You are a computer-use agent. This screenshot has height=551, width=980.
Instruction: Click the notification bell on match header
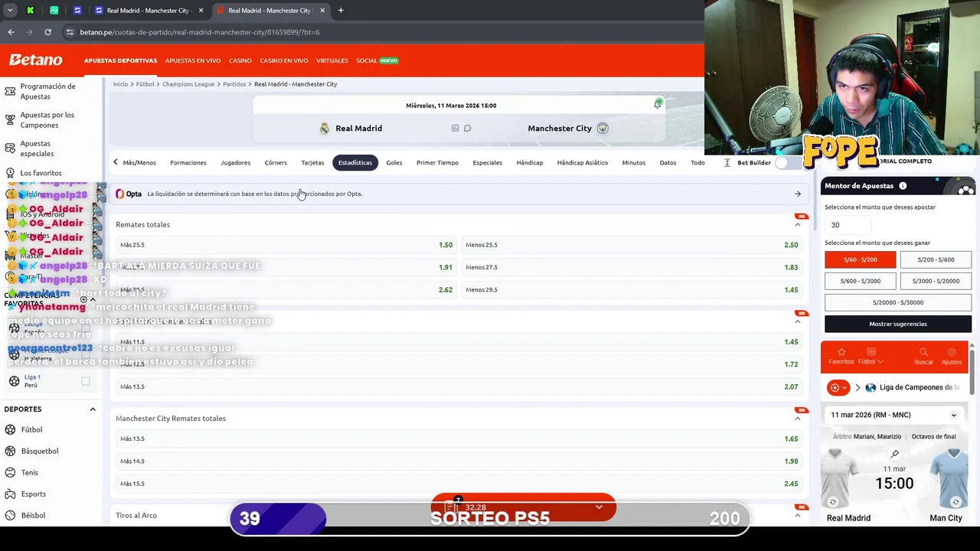658,104
